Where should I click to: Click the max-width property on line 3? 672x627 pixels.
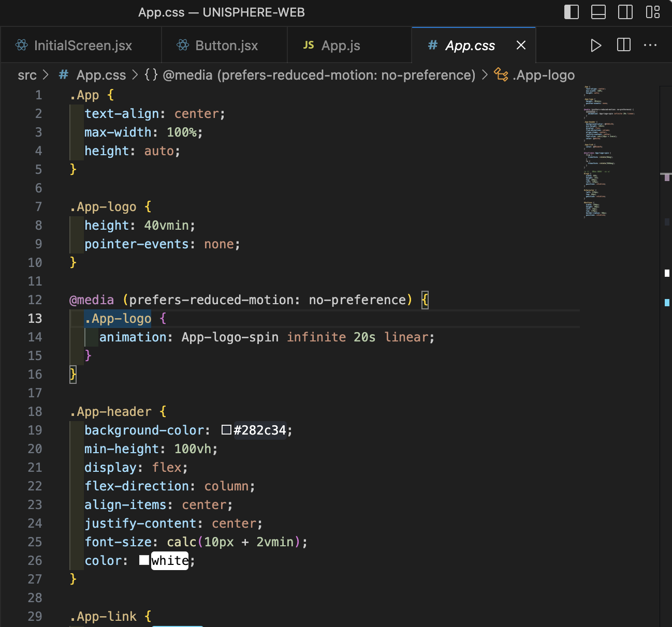pos(118,132)
